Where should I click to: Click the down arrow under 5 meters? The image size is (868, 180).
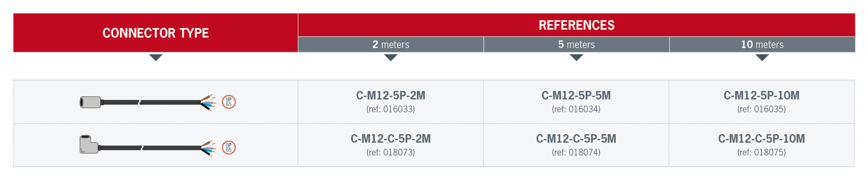tap(576, 57)
